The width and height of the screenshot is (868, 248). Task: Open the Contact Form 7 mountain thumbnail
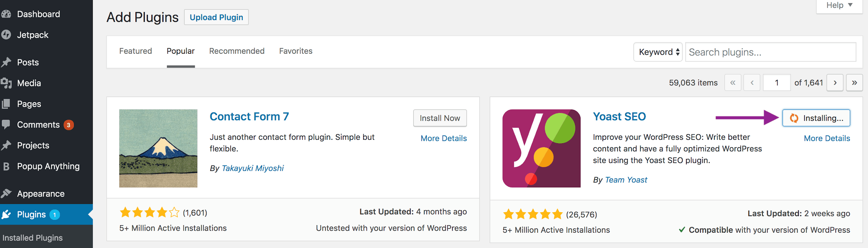[x=158, y=148]
